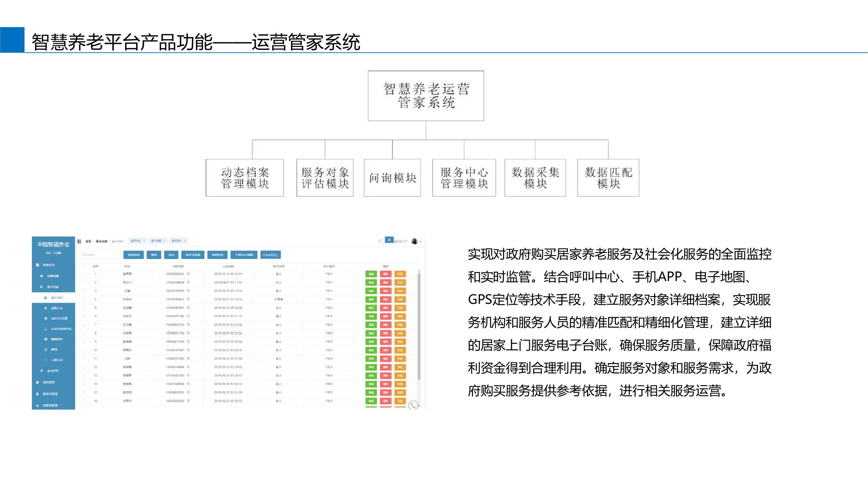Open the dropdown arrow beside the user avatar

point(420,241)
